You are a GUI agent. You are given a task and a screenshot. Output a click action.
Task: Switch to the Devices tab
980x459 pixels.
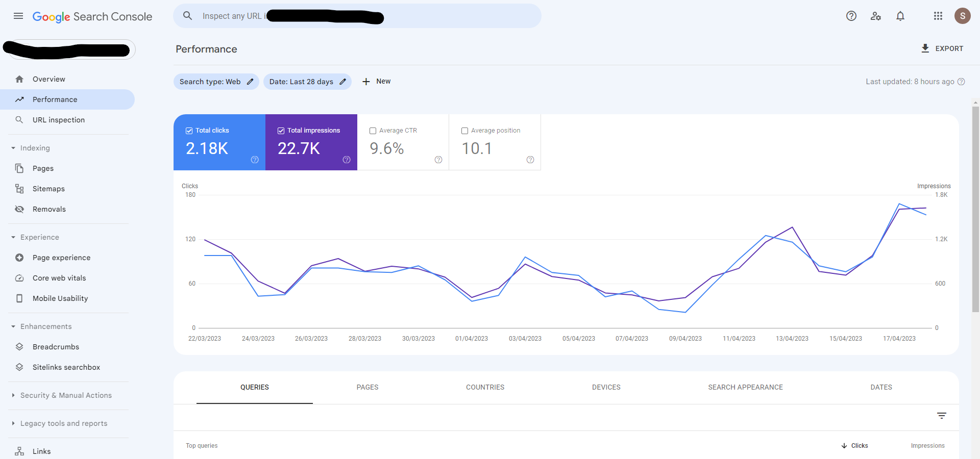pyautogui.click(x=606, y=388)
